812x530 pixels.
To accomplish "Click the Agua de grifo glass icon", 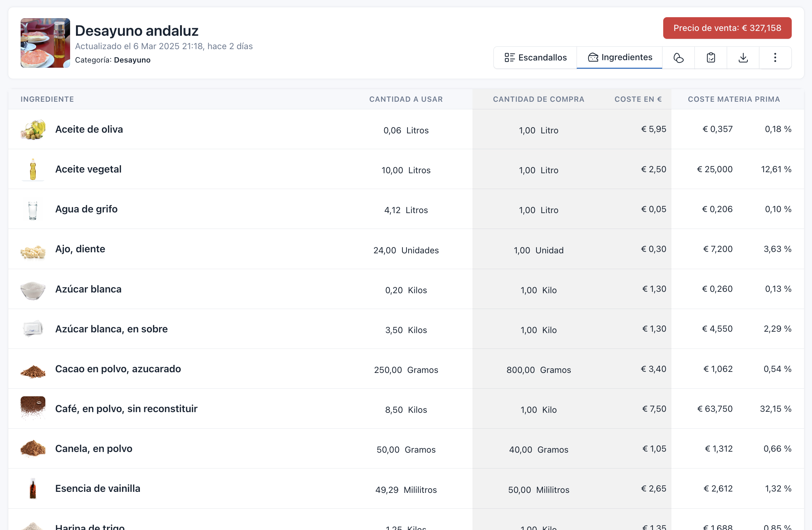I will 33,209.
